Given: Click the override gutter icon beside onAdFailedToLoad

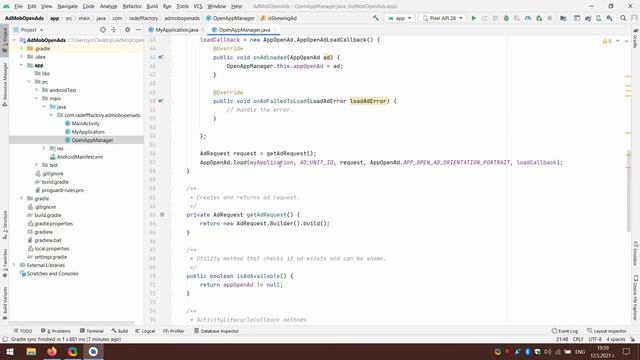Looking at the screenshot, I should (161, 101).
